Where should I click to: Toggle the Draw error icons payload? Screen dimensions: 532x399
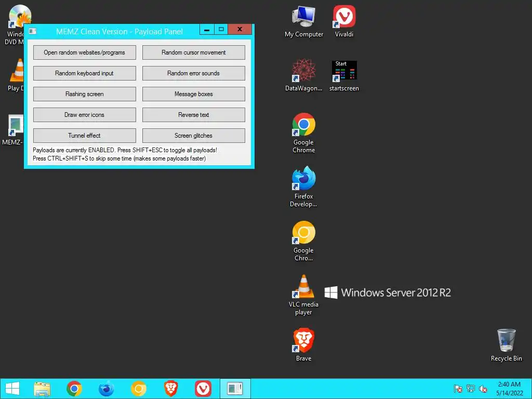(x=85, y=115)
